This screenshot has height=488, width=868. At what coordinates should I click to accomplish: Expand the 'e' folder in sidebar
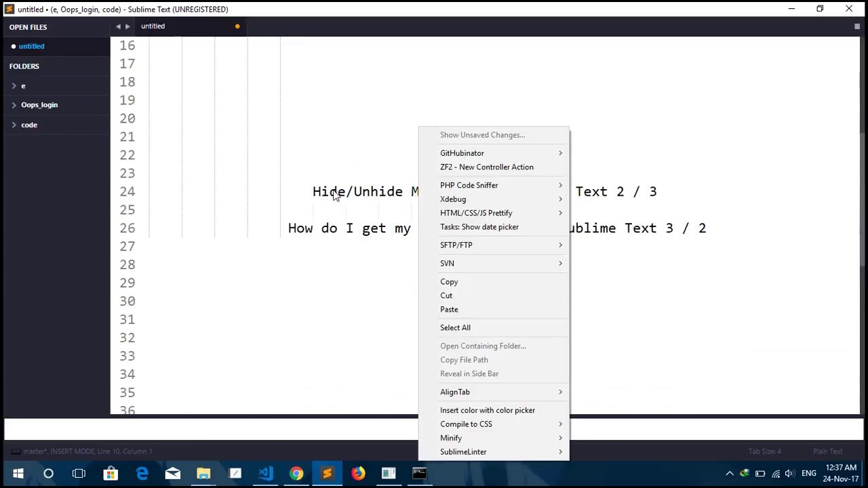[14, 86]
